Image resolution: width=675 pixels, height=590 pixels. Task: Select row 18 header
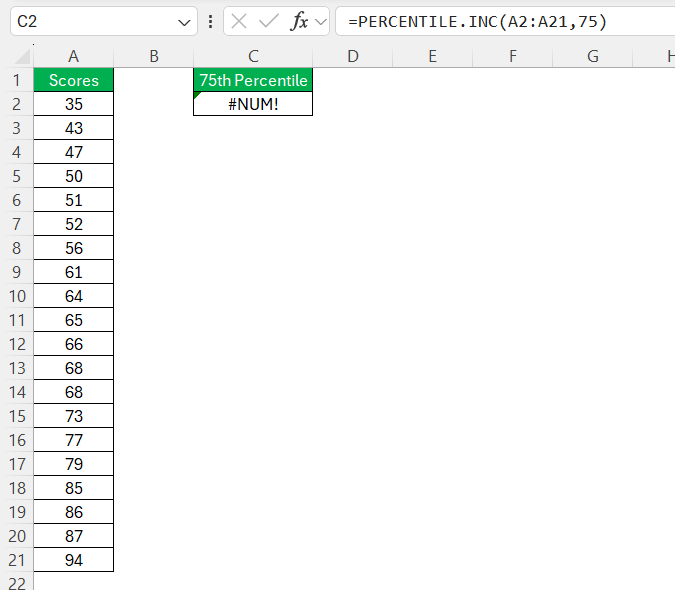17,488
